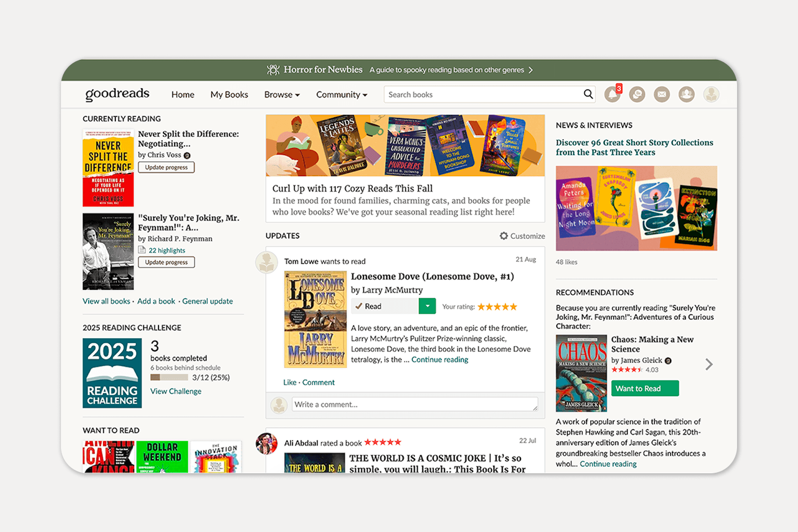This screenshot has height=532, width=798.
Task: Open the 2025 Reading Challenge badge
Action: point(112,373)
